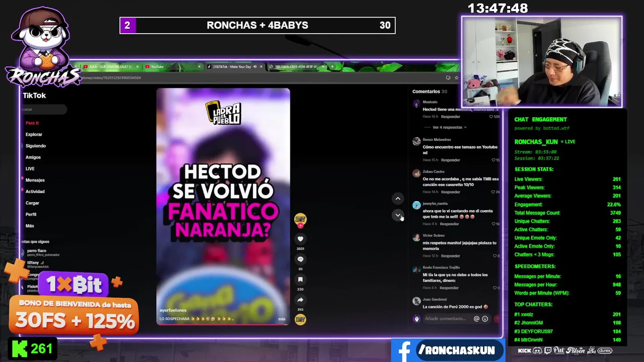This screenshot has height=362, width=644.
Task: Reply to Zebas Castro's comment
Action: click(450, 192)
